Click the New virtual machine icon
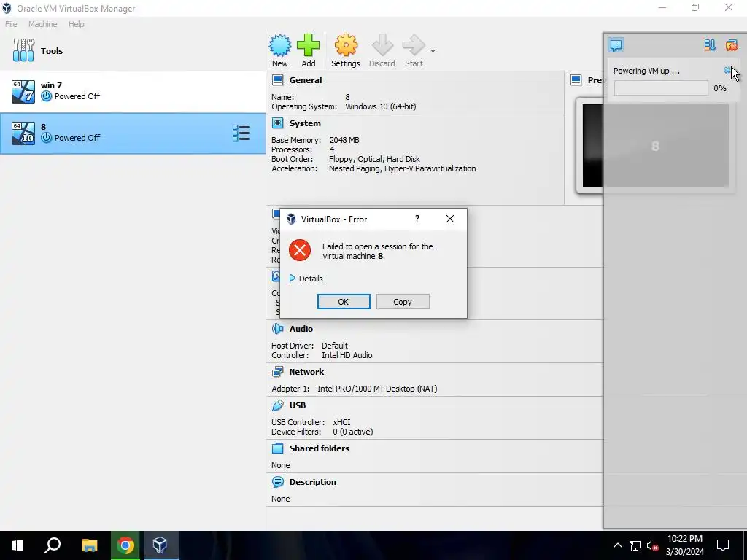The image size is (747, 560). point(279,45)
